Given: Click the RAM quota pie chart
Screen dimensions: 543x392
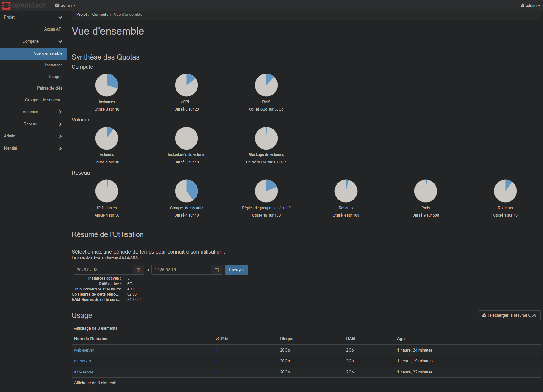Looking at the screenshot, I should tap(266, 85).
